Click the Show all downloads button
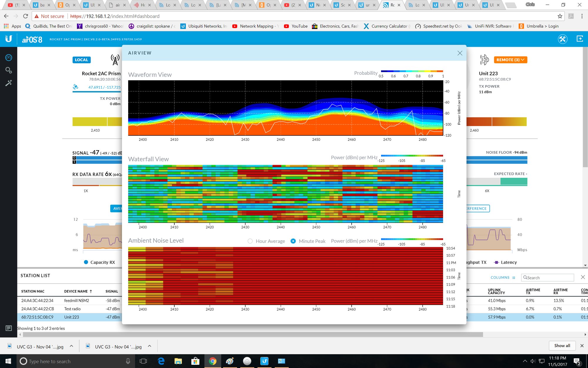588x368 pixels. point(562,345)
